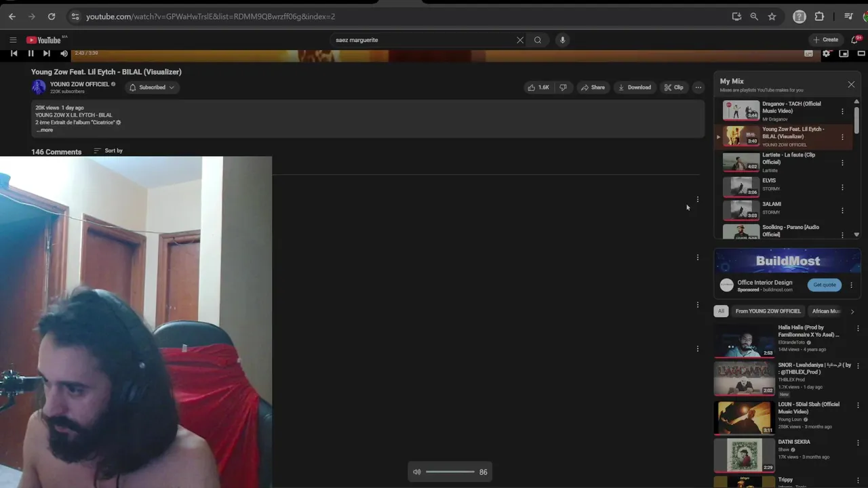Screen dimensions: 868x488
Task: Open the zoom magnifier icon in address bar
Action: [x=754, y=16]
